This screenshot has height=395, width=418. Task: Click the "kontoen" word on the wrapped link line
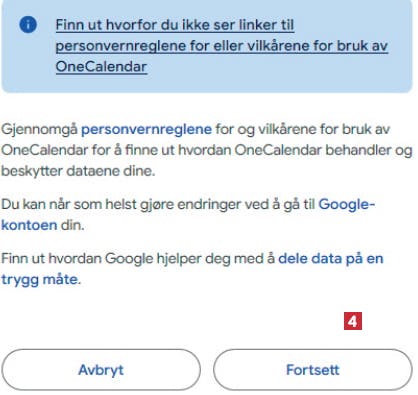pos(29,225)
